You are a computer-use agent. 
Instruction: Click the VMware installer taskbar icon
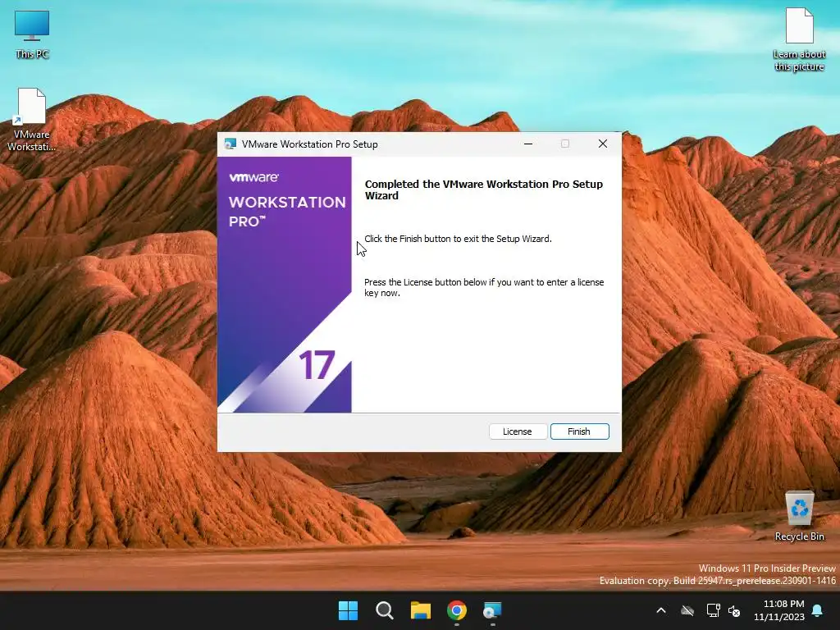(x=492, y=610)
